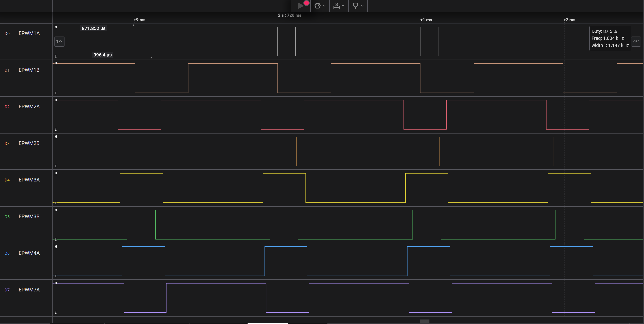The width and height of the screenshot is (644, 324).
Task: Click the D4 channel color indicator
Action: point(7,180)
